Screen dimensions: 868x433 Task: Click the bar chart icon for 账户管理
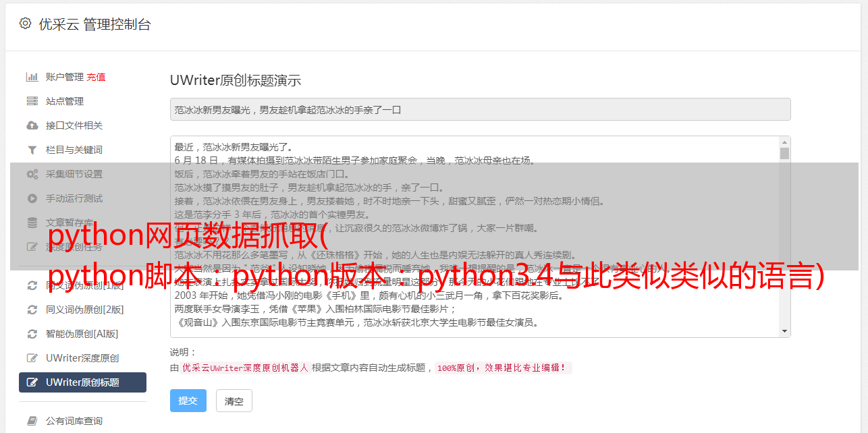[x=32, y=77]
